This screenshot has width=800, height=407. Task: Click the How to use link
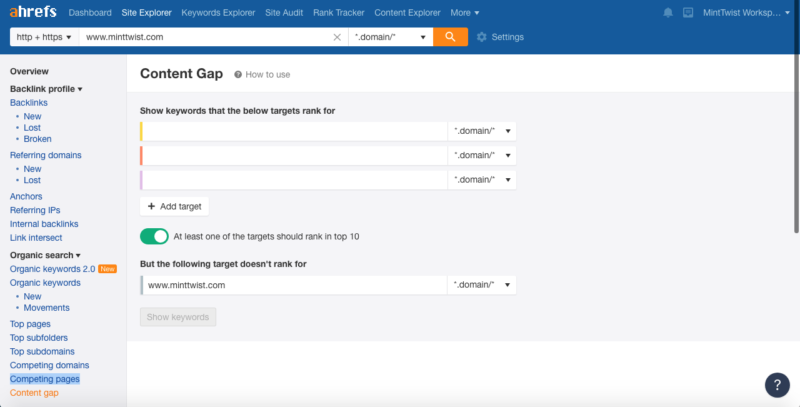pyautogui.click(x=267, y=74)
